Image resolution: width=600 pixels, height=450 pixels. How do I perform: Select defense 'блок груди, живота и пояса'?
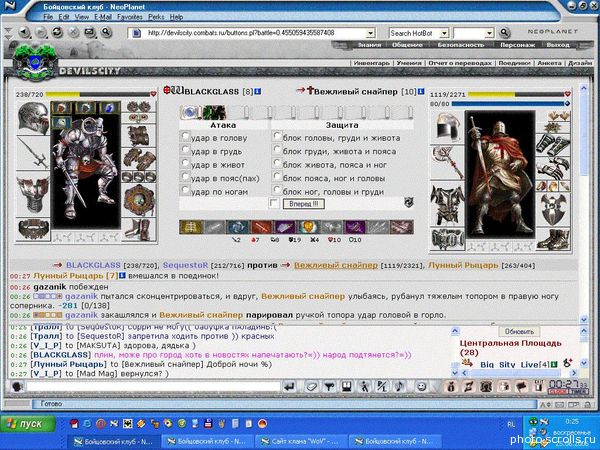pos(277,150)
